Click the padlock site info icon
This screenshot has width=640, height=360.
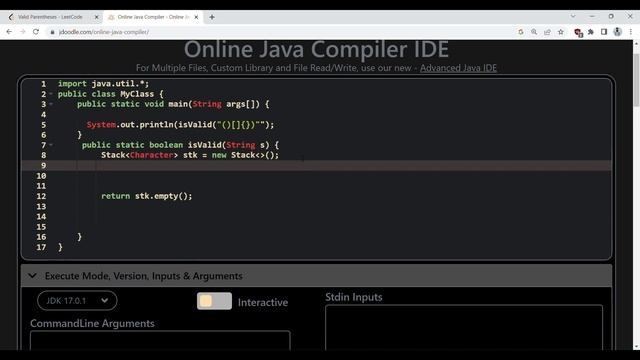[x=52, y=32]
